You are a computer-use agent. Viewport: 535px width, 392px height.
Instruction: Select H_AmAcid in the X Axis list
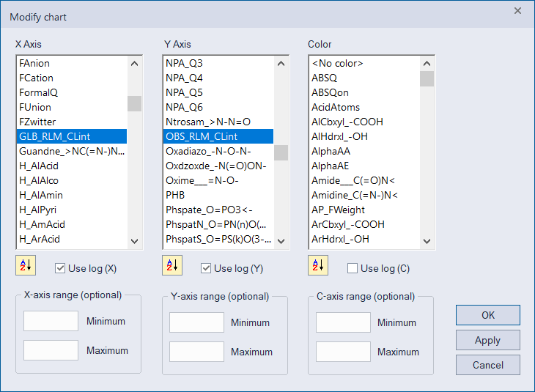point(72,224)
